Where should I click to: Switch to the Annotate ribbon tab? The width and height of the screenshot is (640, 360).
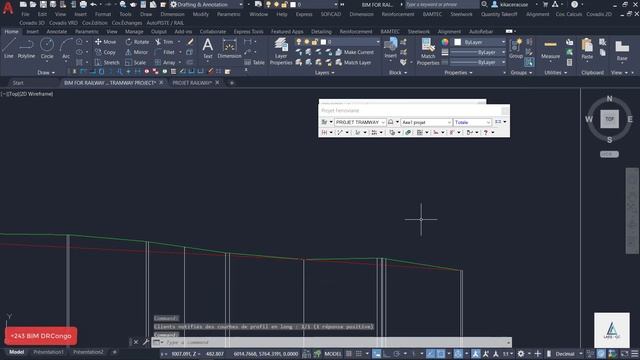click(x=56, y=31)
